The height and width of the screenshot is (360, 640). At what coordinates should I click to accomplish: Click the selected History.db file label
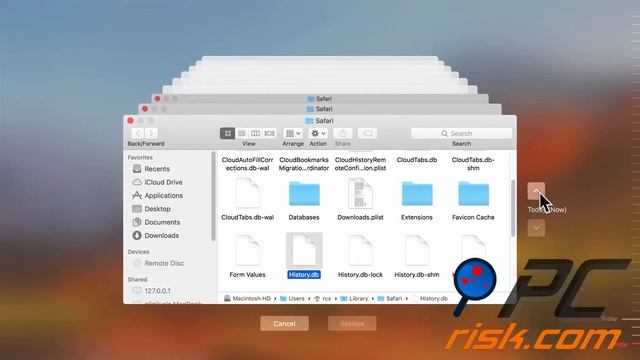coord(304,275)
